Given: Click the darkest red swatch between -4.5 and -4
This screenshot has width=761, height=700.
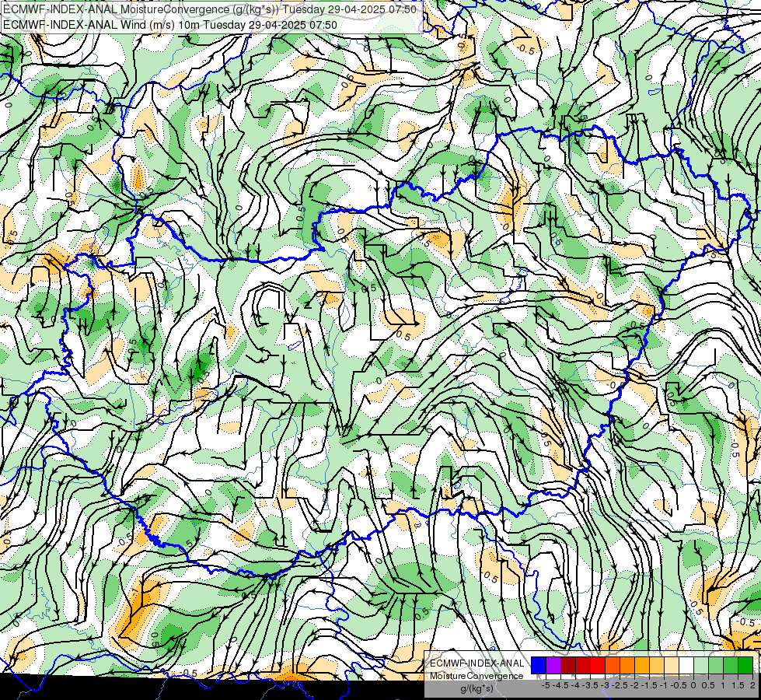Looking at the screenshot, I should pos(568,666).
